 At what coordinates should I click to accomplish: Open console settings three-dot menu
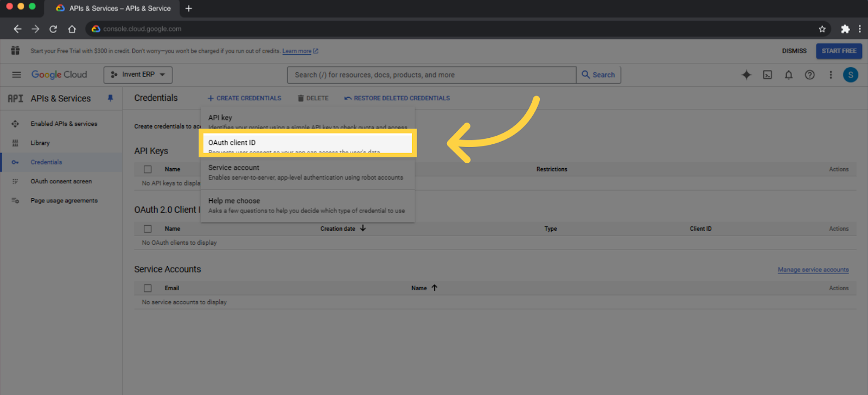click(831, 75)
